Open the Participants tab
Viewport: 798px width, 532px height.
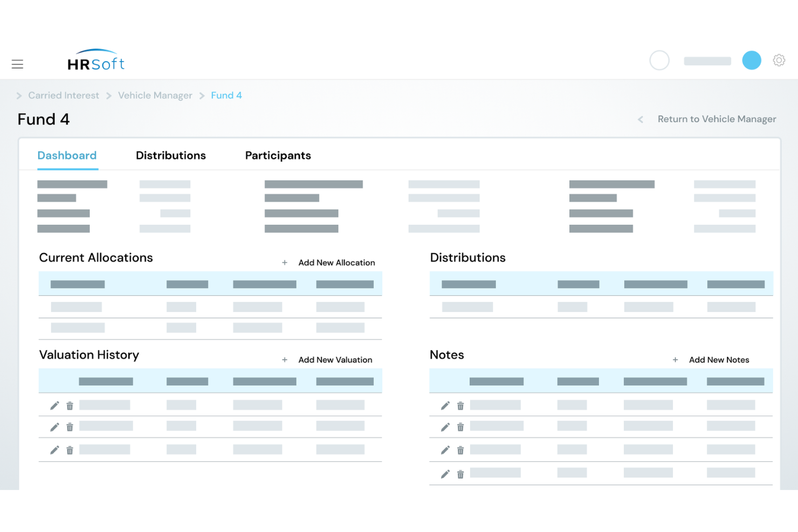point(278,155)
